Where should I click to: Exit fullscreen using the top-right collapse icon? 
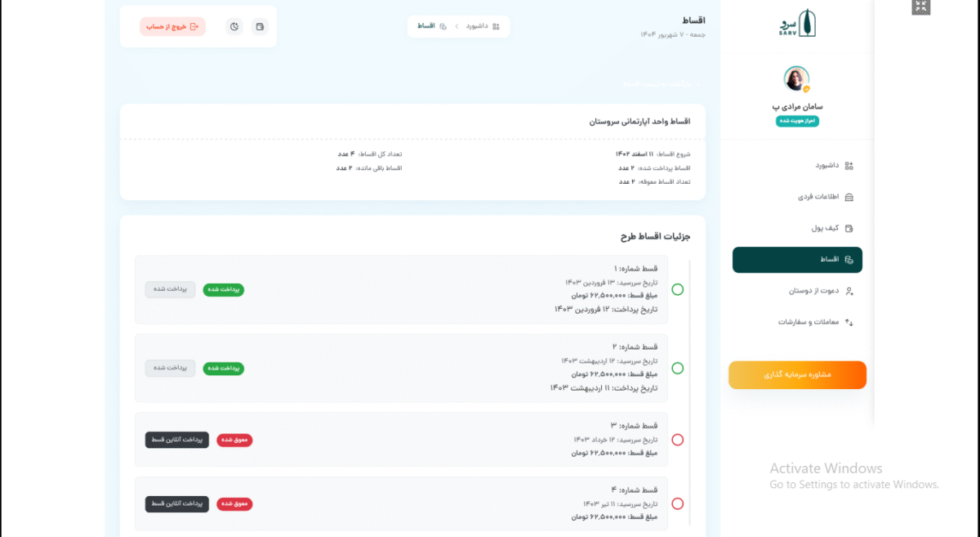(921, 7)
